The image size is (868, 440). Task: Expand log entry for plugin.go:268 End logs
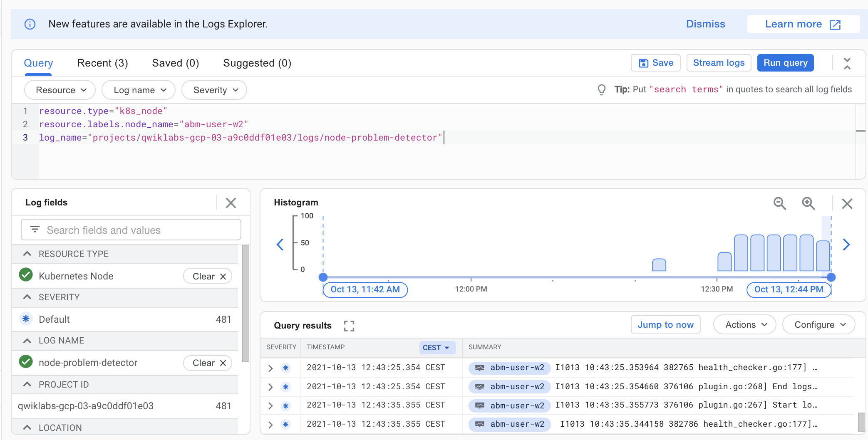coord(270,387)
